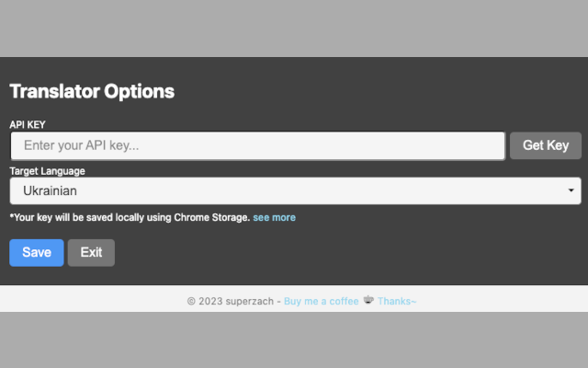Click empty dark space right of the heading
Screen dimensions: 588x368
tap(386, 91)
